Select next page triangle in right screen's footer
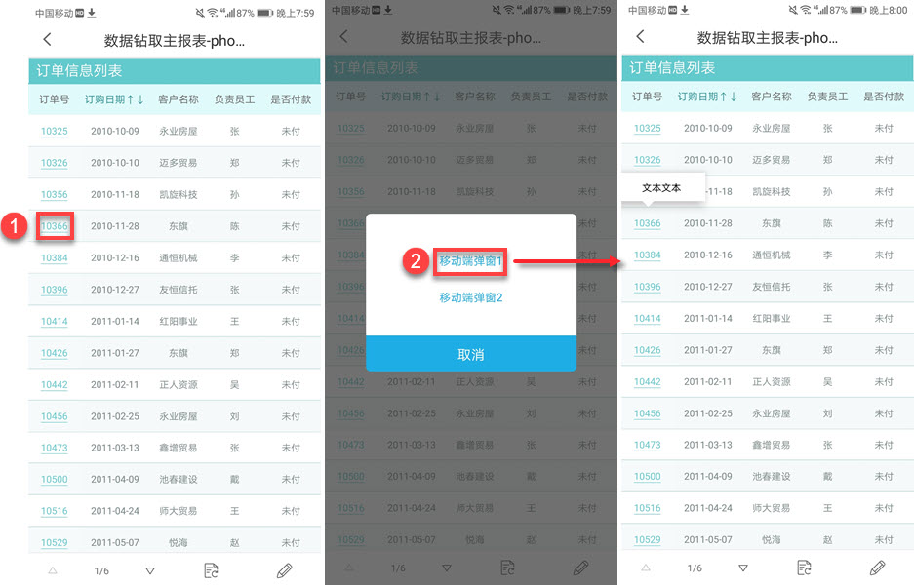 (743, 568)
